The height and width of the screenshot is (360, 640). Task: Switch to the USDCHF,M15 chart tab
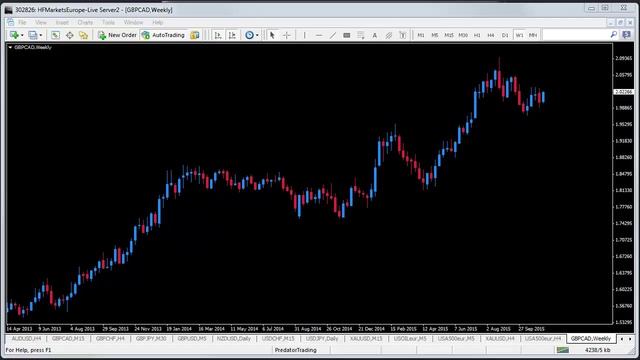[278, 339]
